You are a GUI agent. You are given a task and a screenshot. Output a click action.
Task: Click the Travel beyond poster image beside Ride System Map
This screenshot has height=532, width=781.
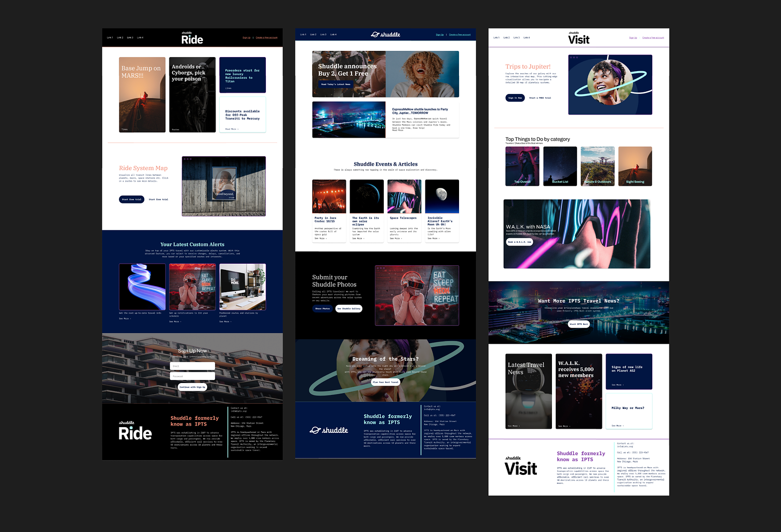pyautogui.click(x=224, y=186)
